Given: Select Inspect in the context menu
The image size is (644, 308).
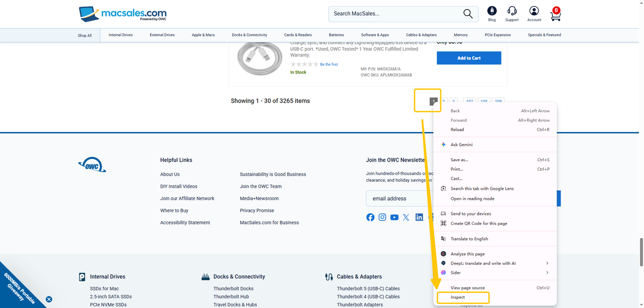Looking at the screenshot, I should coord(495,297).
